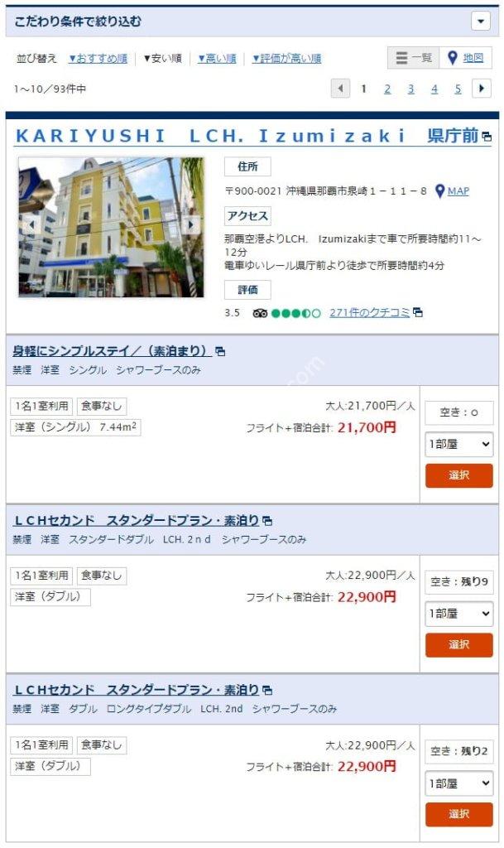Show next hotel photo in carousel
The height and width of the screenshot is (848, 504).
click(x=190, y=224)
